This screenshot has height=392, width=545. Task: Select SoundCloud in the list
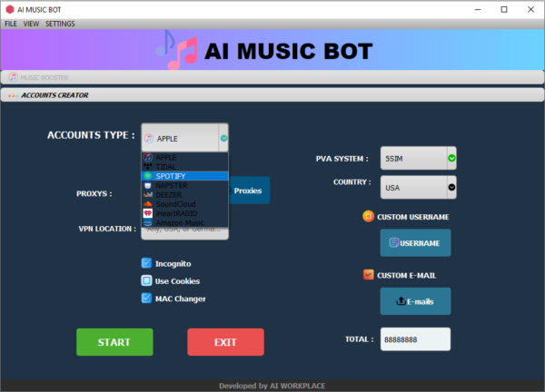click(185, 204)
